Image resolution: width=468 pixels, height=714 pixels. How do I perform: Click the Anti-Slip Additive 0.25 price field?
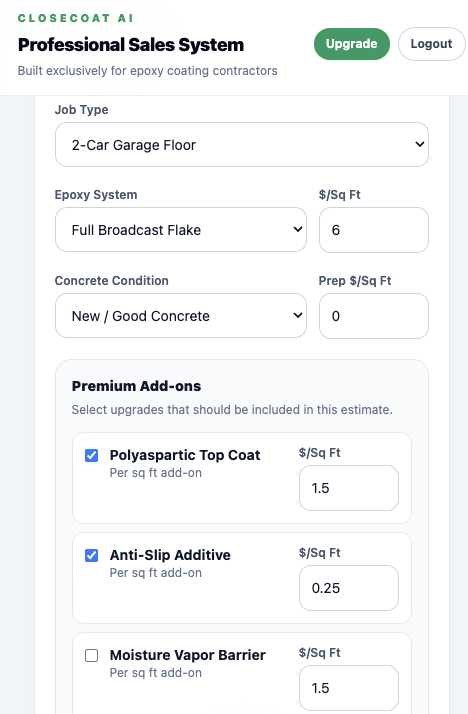coord(349,588)
